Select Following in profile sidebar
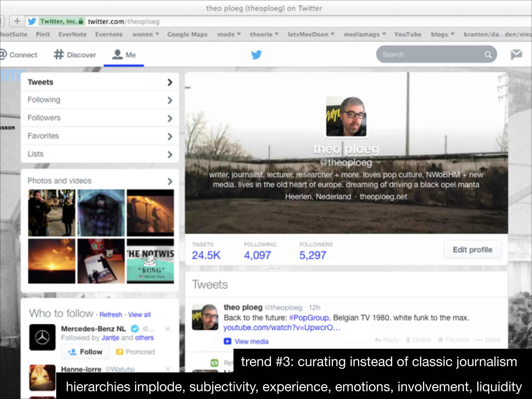Image resolution: width=532 pixels, height=399 pixels. 100,100
